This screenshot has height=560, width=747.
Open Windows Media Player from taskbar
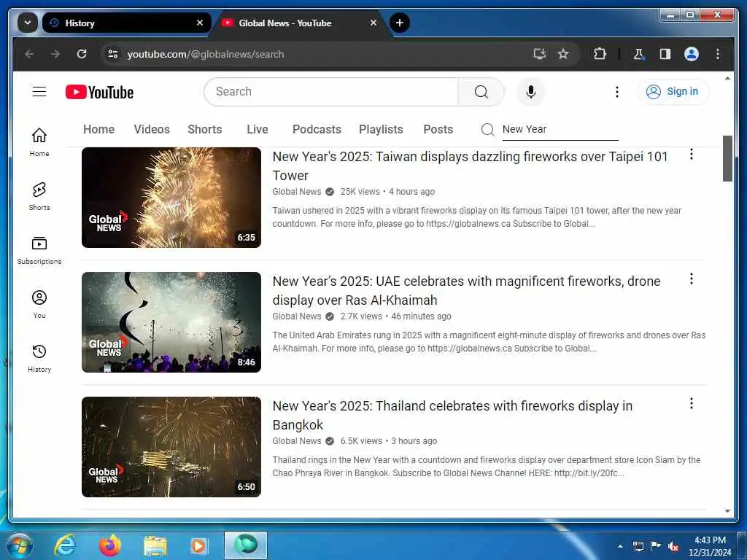click(x=198, y=545)
